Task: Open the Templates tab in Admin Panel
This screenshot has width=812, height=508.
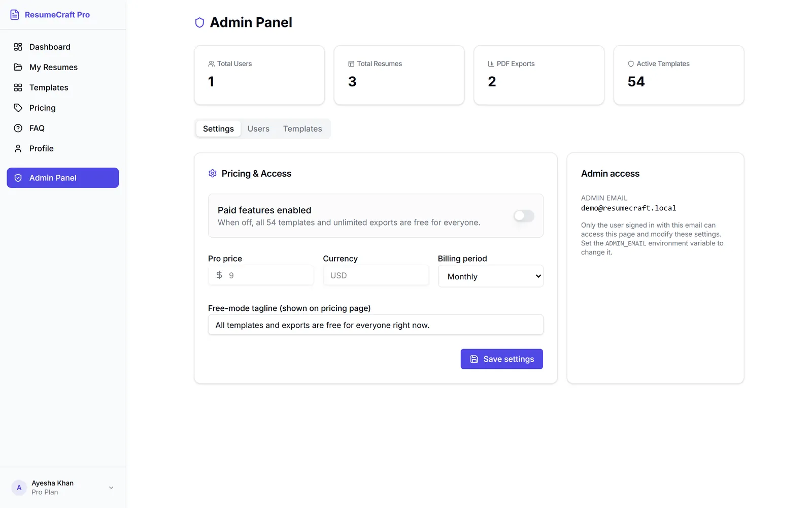Action: 302,129
